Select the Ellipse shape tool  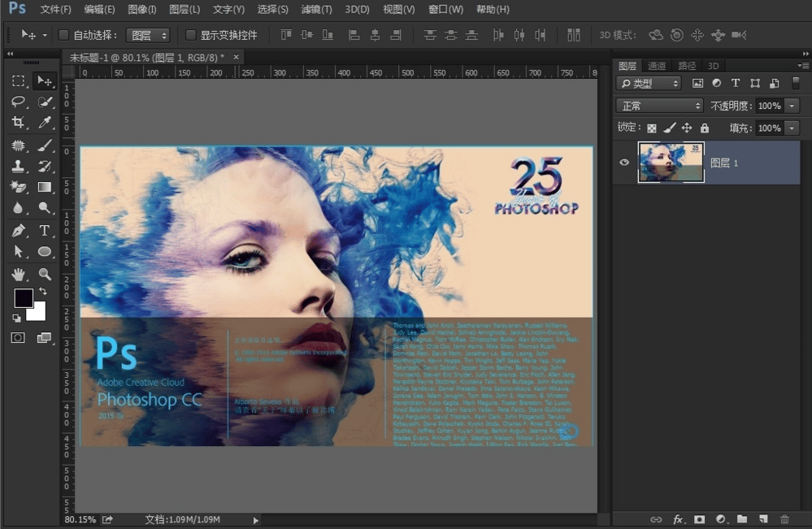click(45, 252)
